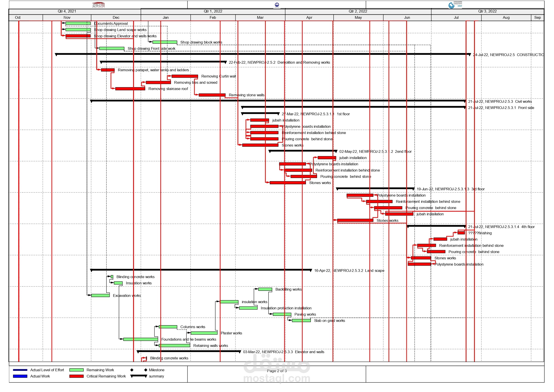
Task: Select the Aug month column header
Action: pos(506,18)
